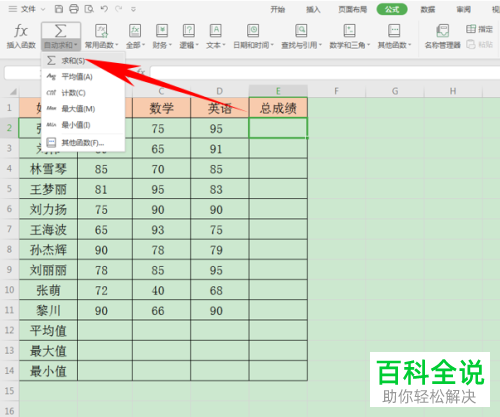Select the 最小值 row label cell
This screenshot has height=417, width=500.
click(x=48, y=371)
